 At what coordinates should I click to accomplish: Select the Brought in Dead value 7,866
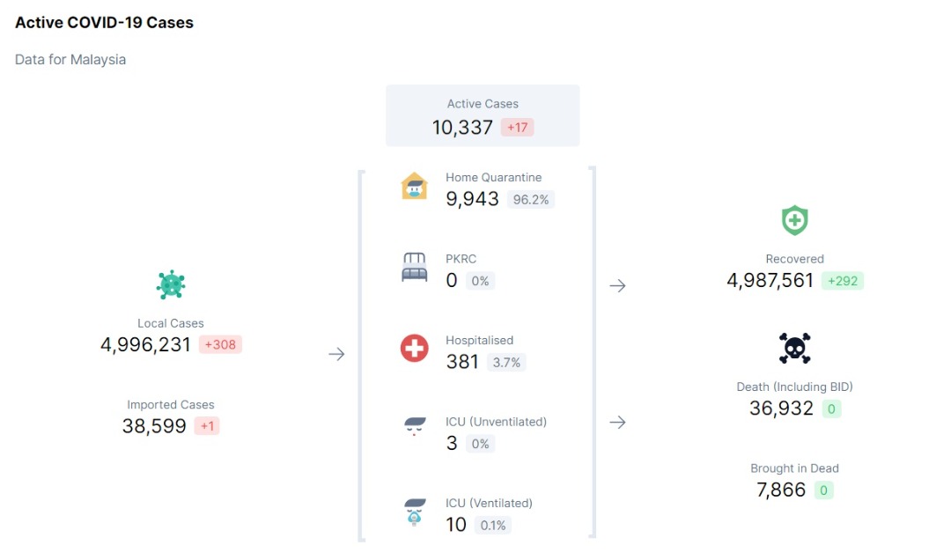click(781, 490)
